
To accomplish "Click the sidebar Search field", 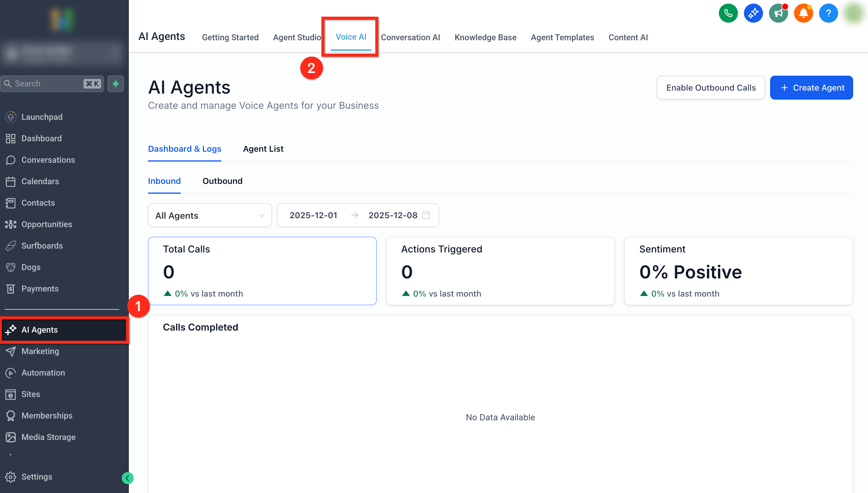I will tap(47, 84).
